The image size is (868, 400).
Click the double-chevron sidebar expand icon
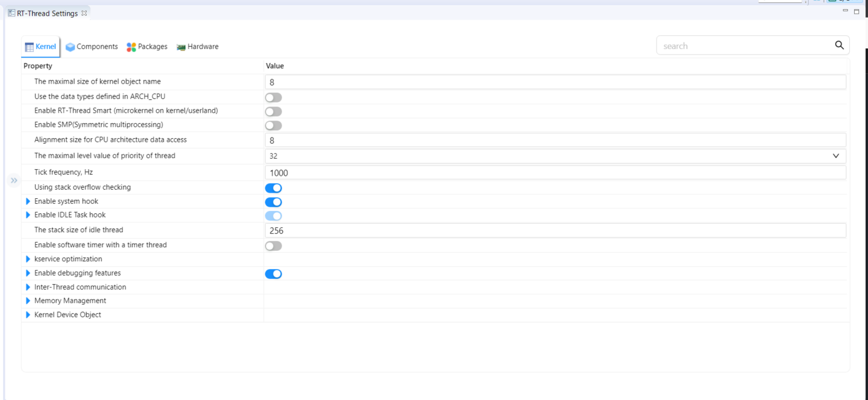(x=14, y=180)
